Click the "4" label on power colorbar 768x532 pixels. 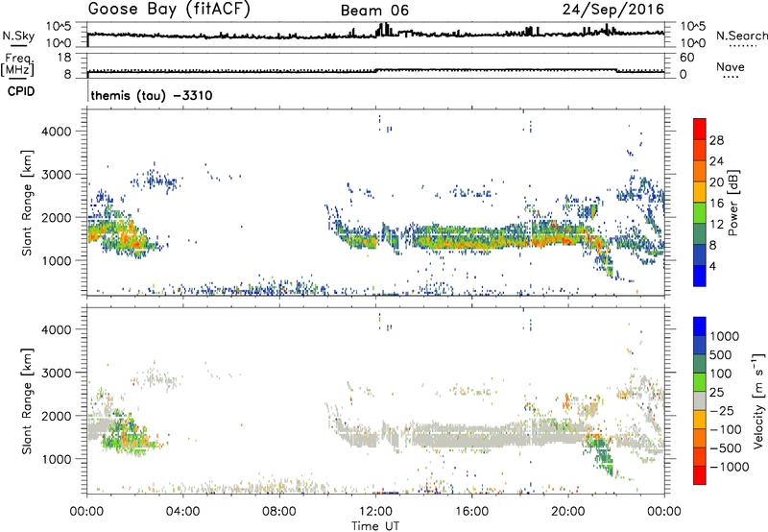tap(713, 266)
